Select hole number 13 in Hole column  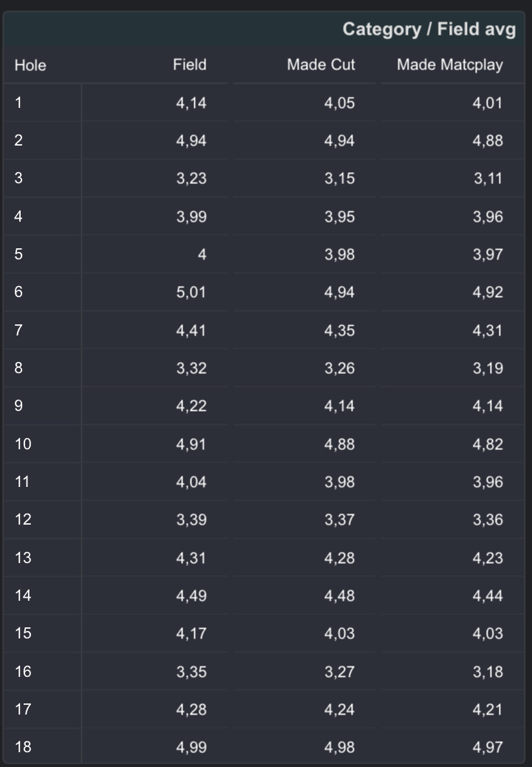tap(23, 558)
